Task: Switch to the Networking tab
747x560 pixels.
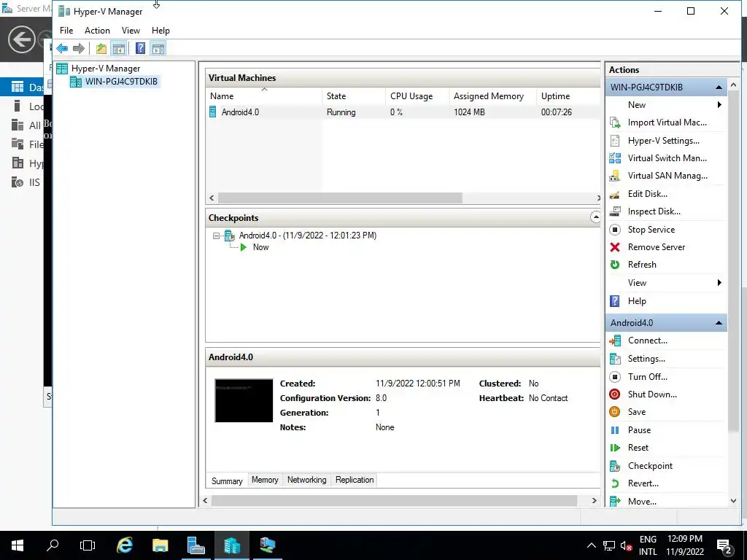Action: (307, 480)
